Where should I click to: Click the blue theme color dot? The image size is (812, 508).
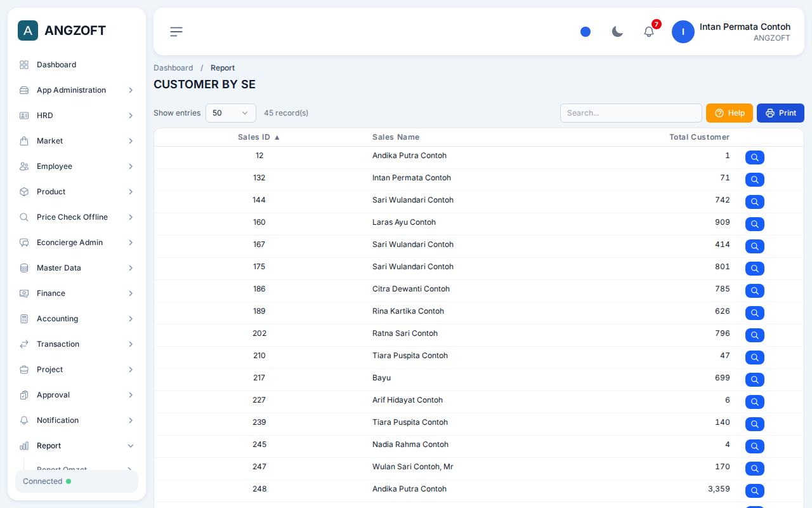(586, 32)
